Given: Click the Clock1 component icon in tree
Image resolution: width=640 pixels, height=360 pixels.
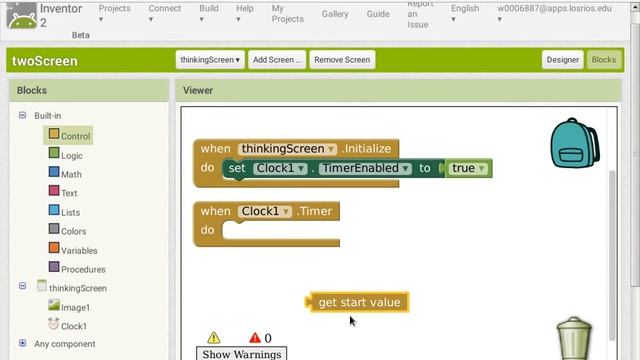Looking at the screenshot, I should tap(53, 324).
